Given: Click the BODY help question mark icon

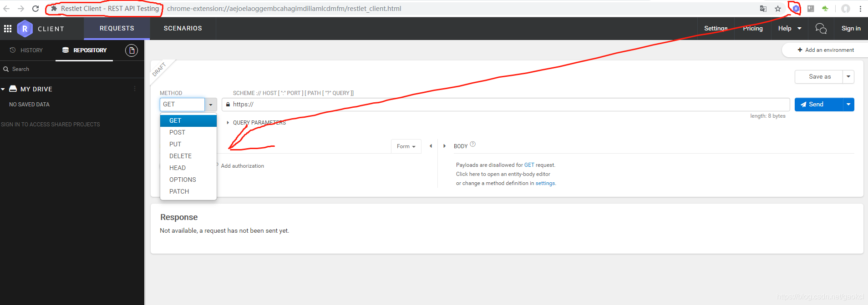Looking at the screenshot, I should click(x=472, y=144).
